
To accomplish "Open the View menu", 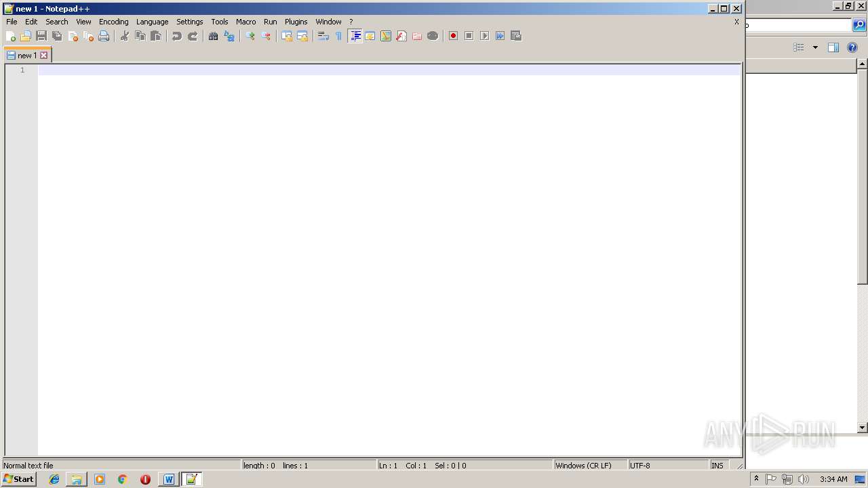I will tap(83, 22).
